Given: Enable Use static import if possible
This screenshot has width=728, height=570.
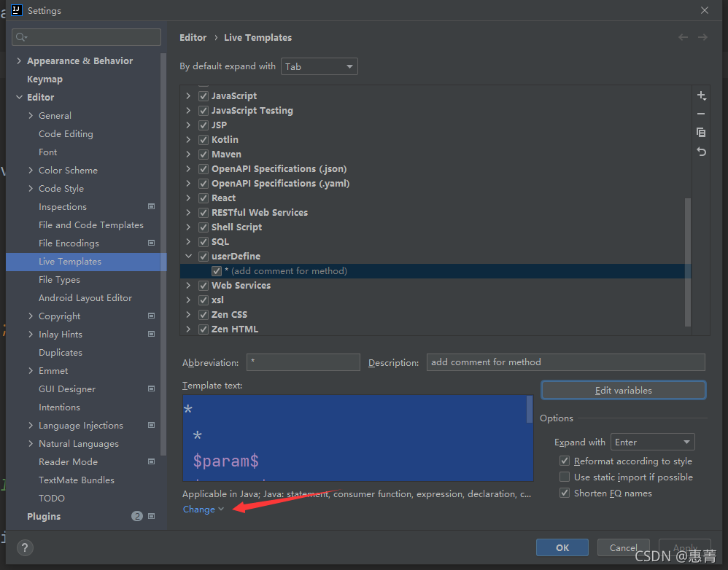Looking at the screenshot, I should pyautogui.click(x=565, y=477).
